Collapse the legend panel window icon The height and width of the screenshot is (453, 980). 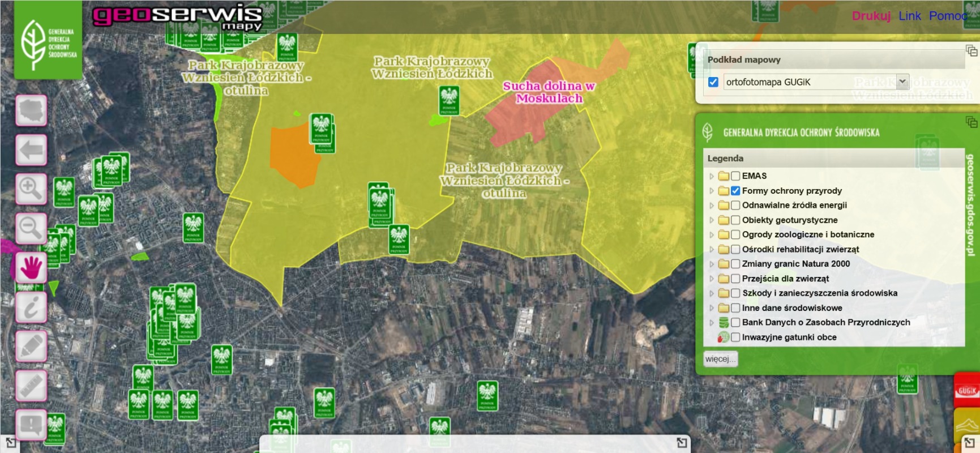[x=972, y=121]
